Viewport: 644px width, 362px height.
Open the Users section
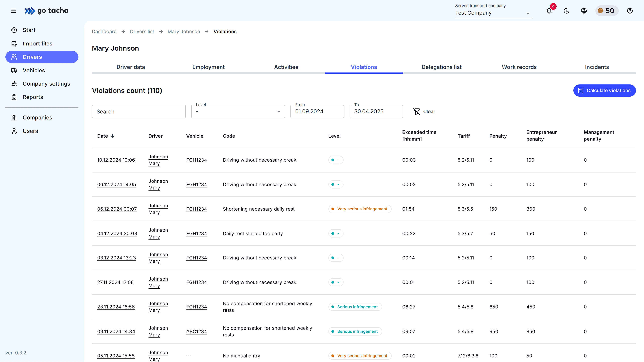42,131
